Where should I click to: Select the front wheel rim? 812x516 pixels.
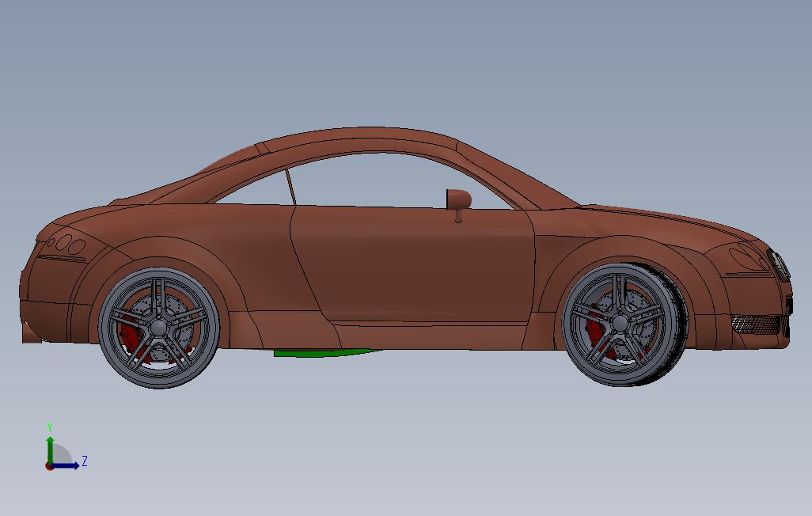point(620,324)
